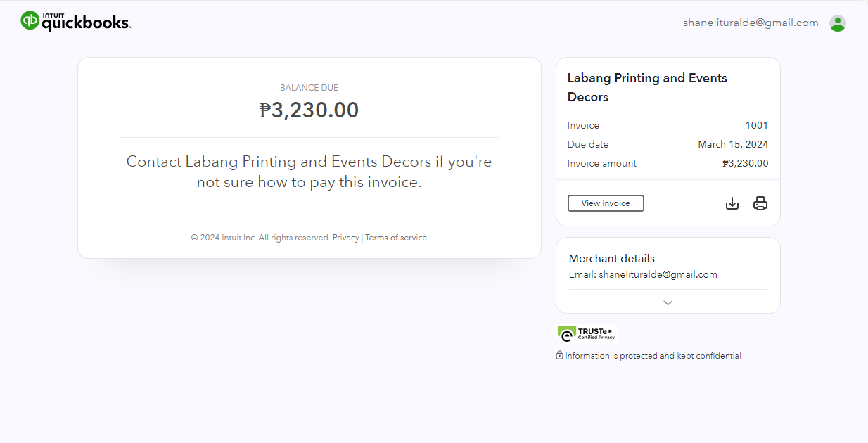Click the Intuit QuickBooks logo

76,22
